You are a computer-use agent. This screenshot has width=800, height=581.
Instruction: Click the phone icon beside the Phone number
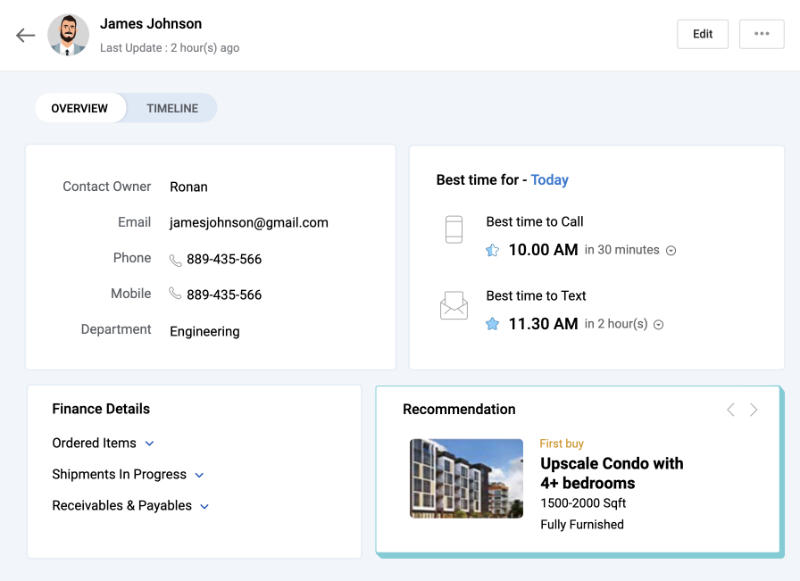(x=175, y=261)
